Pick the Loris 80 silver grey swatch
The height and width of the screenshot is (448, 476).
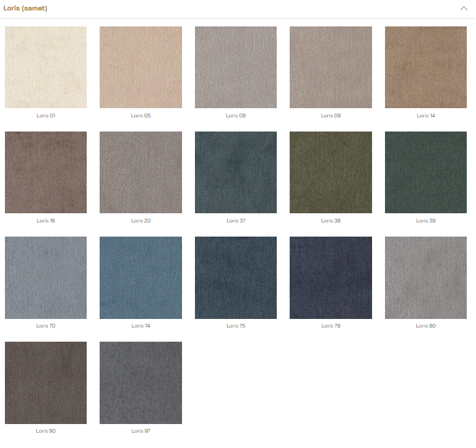426,278
